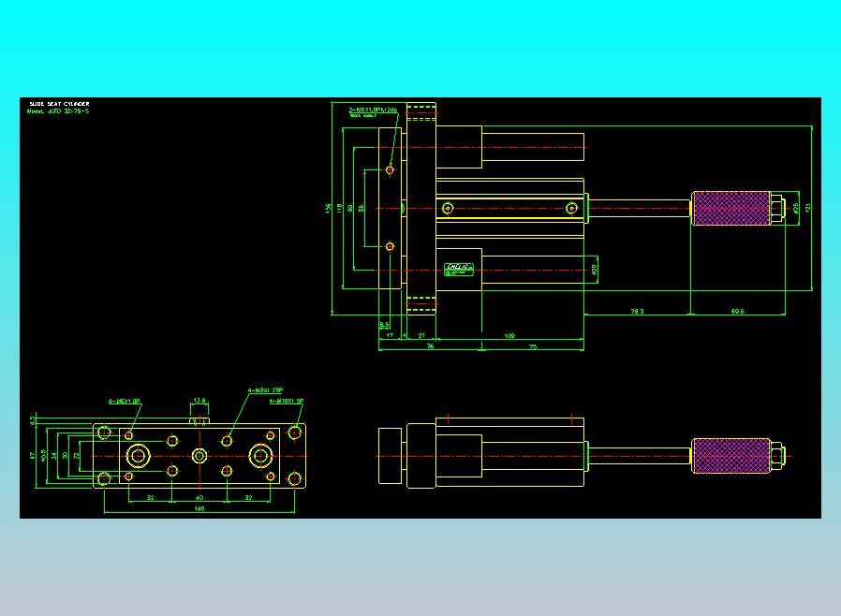Click the 21 horizontal dimension

click(421, 335)
